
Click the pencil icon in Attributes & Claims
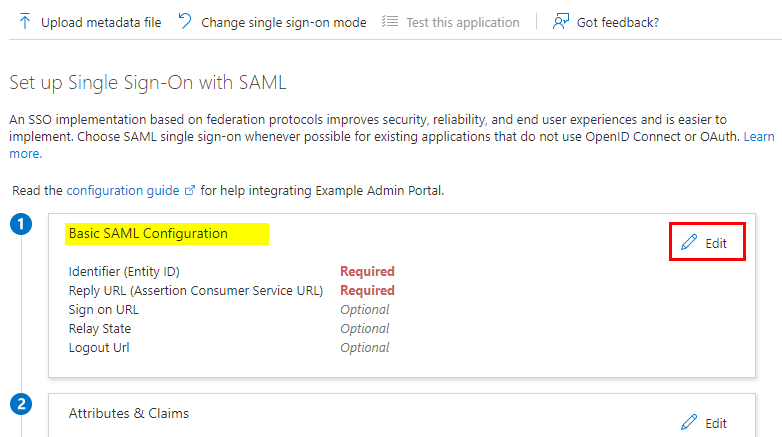coord(689,422)
